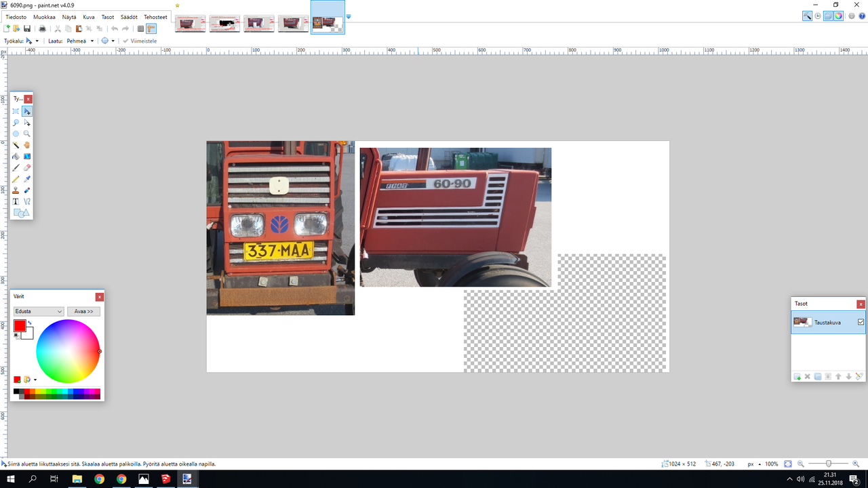Open the Tiedosto menu

(16, 17)
